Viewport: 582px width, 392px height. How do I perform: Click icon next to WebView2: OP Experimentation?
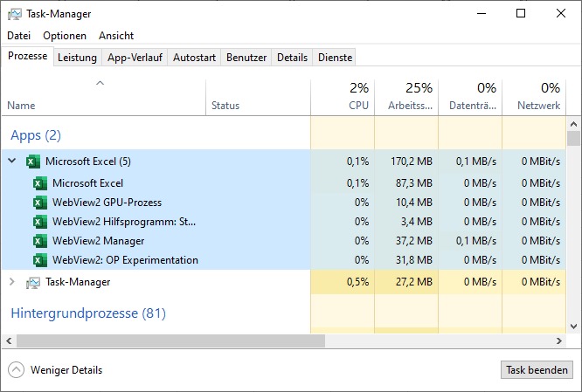pos(40,260)
